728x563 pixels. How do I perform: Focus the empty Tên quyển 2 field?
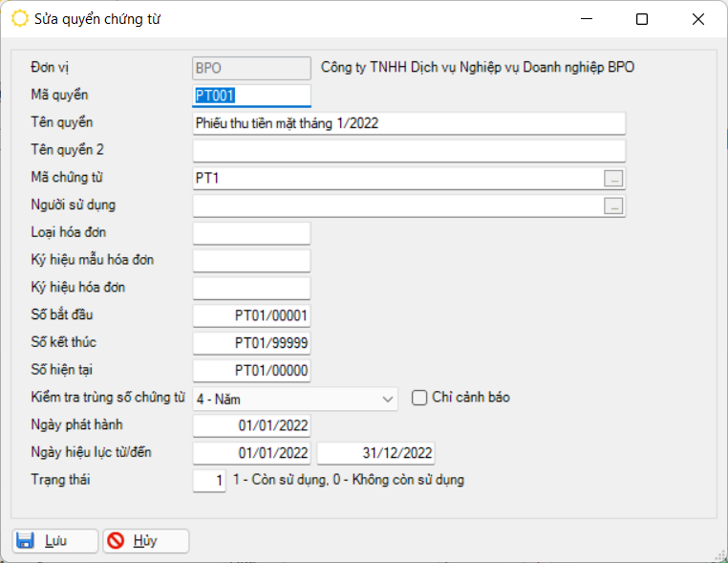click(409, 151)
